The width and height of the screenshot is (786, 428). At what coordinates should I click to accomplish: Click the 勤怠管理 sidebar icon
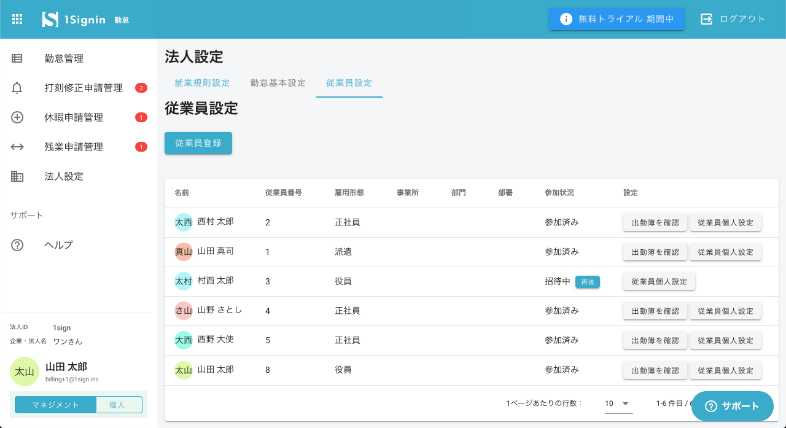17,59
